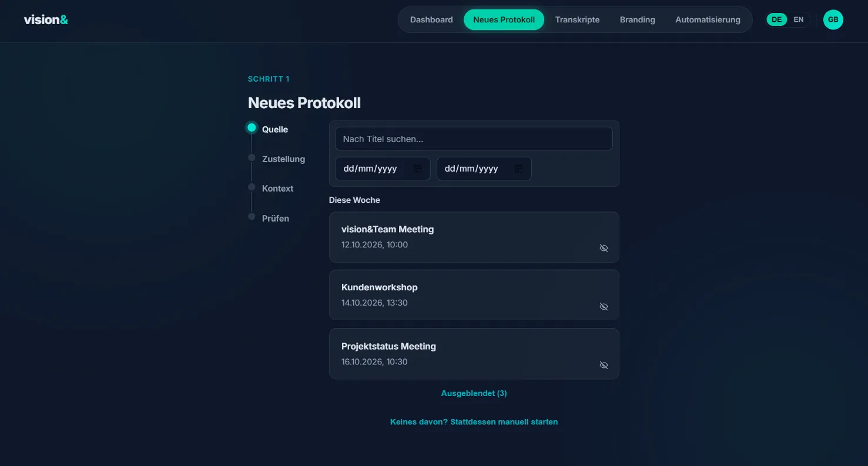Go to the Dashboard tab
Viewport: 868px width, 466px height.
(x=431, y=19)
